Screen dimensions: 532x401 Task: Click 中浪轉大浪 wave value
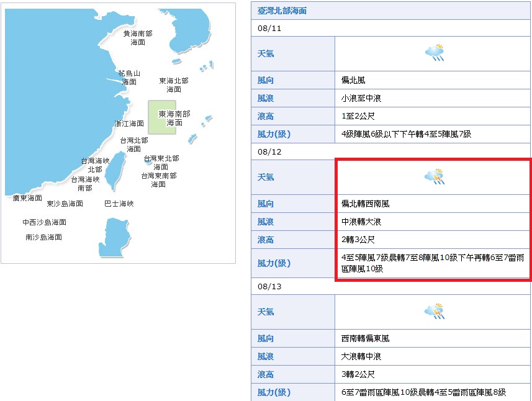pyautogui.click(x=361, y=222)
